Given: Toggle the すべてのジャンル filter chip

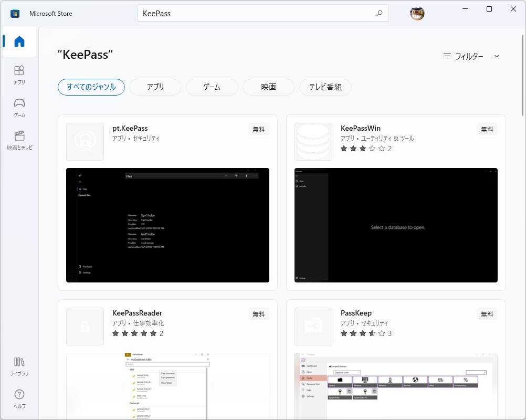Looking at the screenshot, I should pos(91,87).
